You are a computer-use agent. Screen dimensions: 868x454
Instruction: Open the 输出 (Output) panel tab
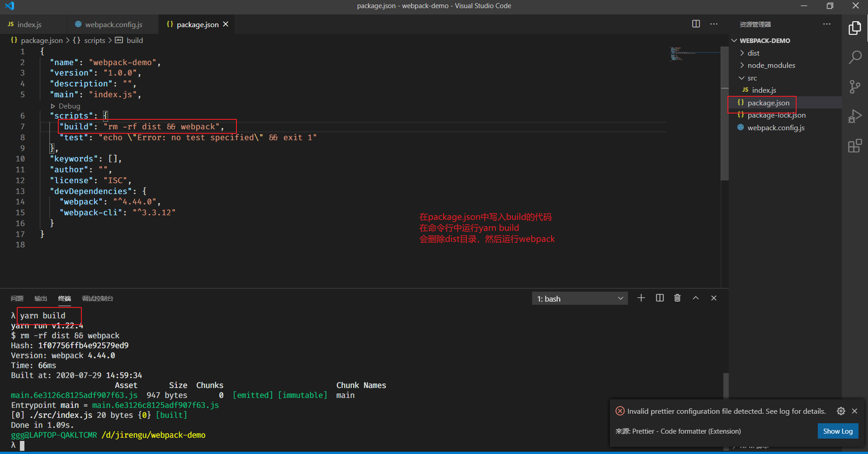pyautogui.click(x=41, y=298)
